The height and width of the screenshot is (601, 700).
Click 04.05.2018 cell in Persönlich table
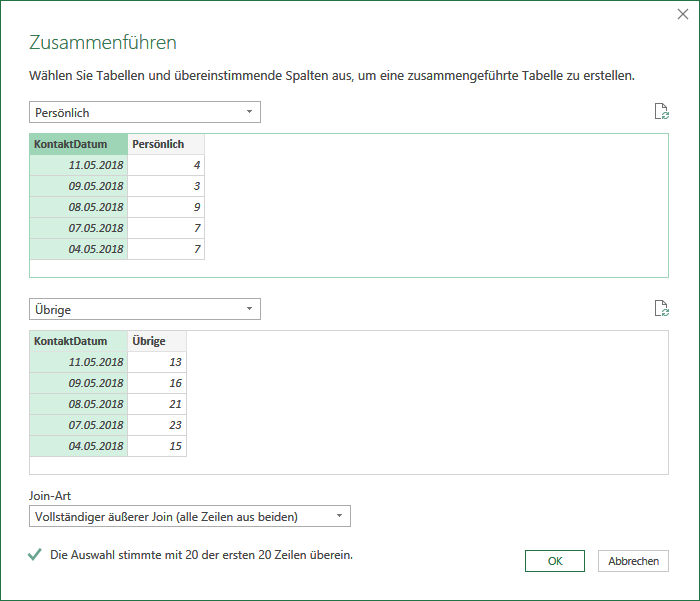pyautogui.click(x=79, y=249)
